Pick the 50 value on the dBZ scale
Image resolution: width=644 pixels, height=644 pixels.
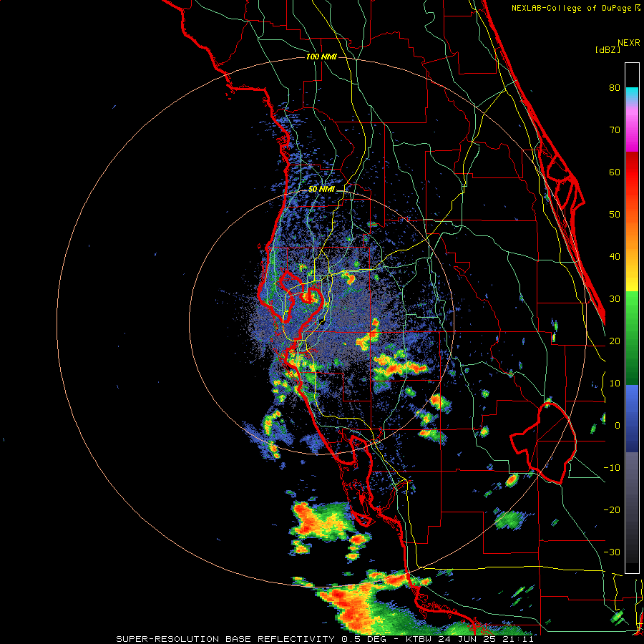pos(615,215)
